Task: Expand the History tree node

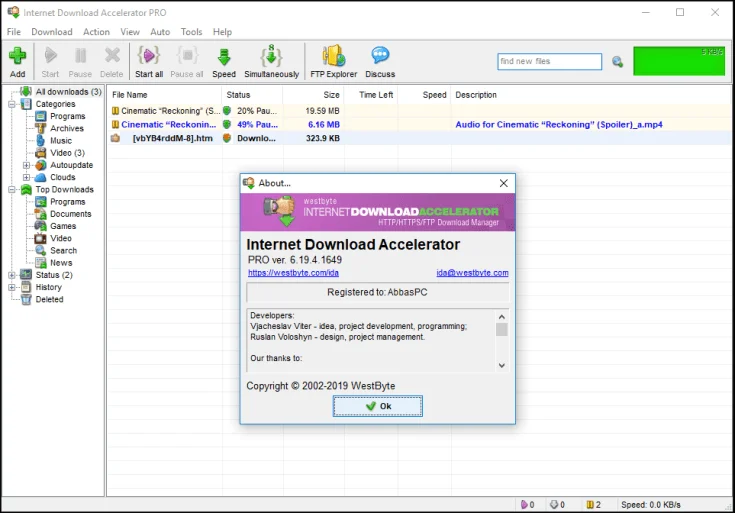Action: click(x=12, y=287)
